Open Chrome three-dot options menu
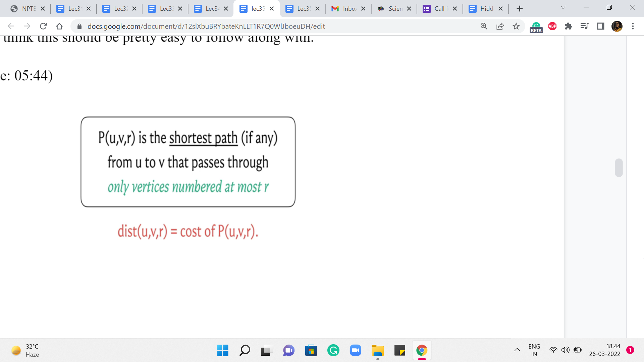This screenshot has height=362, width=644. (x=633, y=26)
